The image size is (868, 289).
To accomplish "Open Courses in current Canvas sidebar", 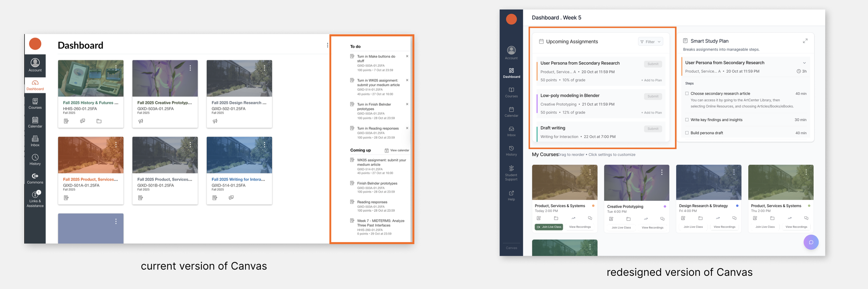I will 35,104.
